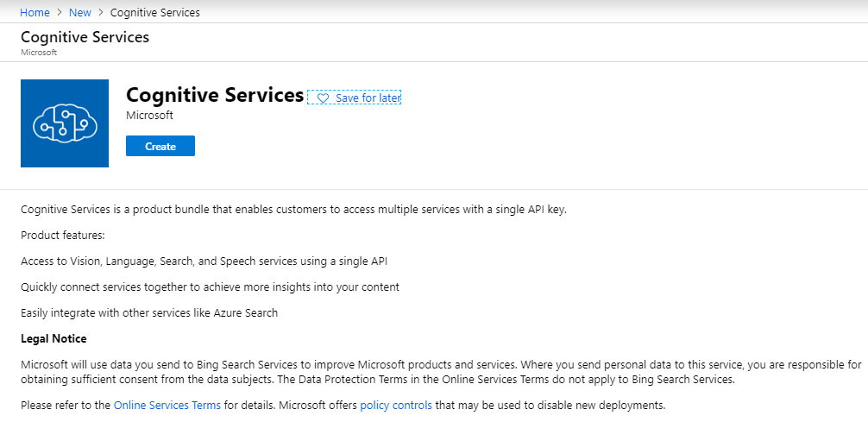This screenshot has width=868, height=422.
Task: Click the Quickly connect services together line
Action: 210,287
